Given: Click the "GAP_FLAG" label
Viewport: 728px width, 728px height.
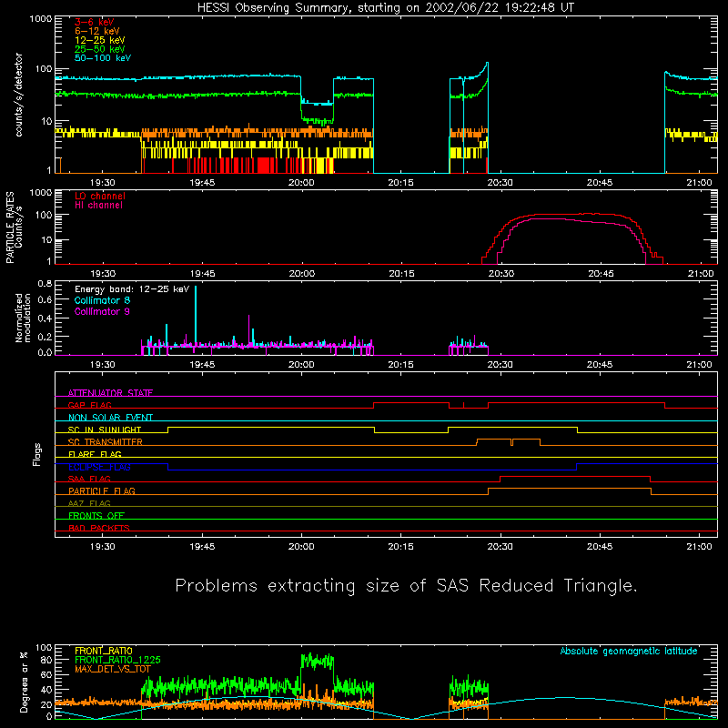Looking at the screenshot, I should pyautogui.click(x=89, y=405).
